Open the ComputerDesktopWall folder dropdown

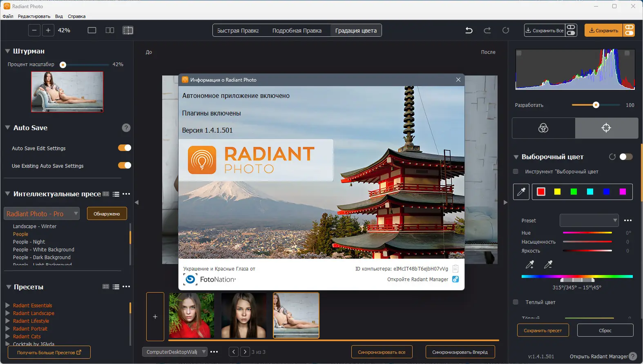(x=175, y=352)
